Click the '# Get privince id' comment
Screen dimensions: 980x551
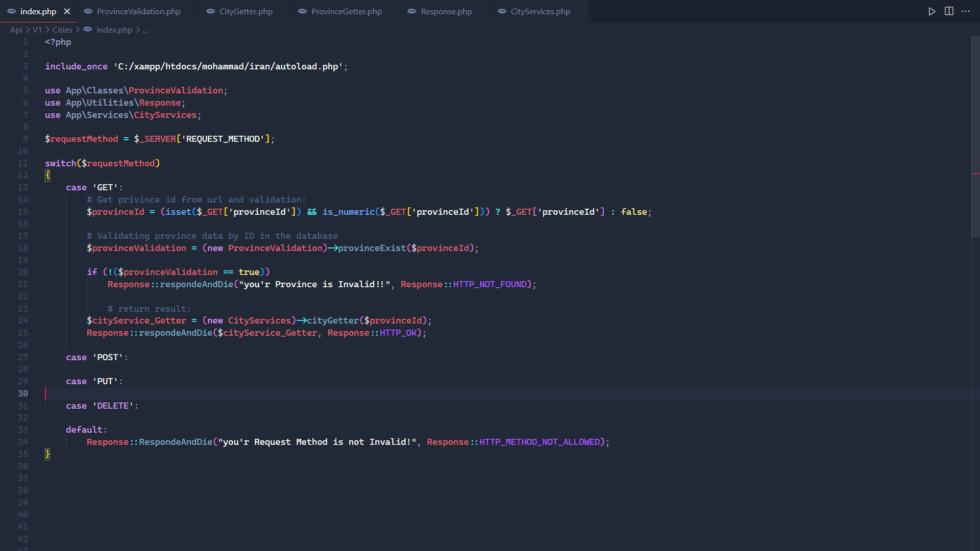197,199
